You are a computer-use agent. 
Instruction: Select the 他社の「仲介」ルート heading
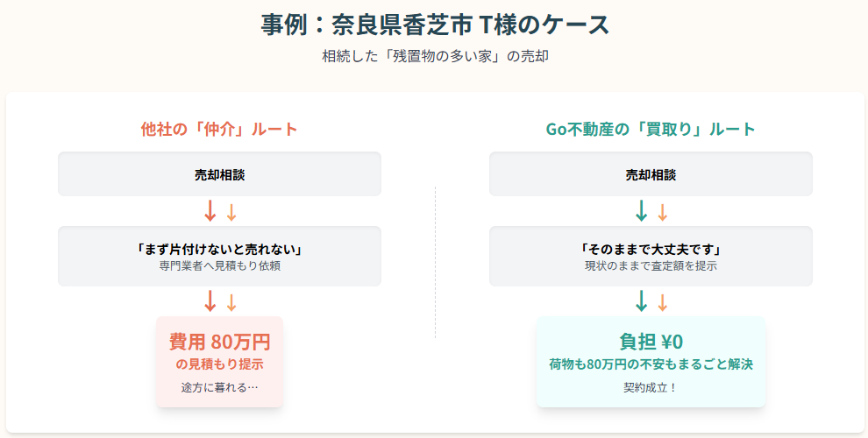(x=219, y=130)
